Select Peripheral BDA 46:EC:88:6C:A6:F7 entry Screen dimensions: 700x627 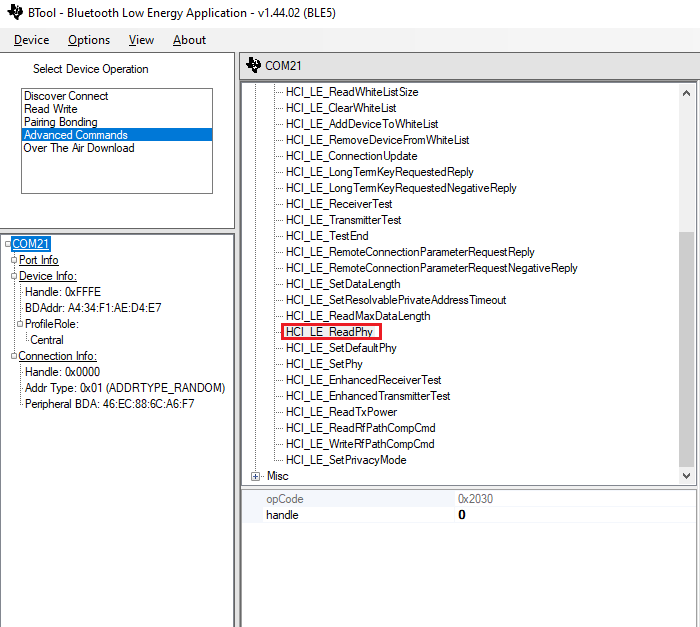[110, 404]
